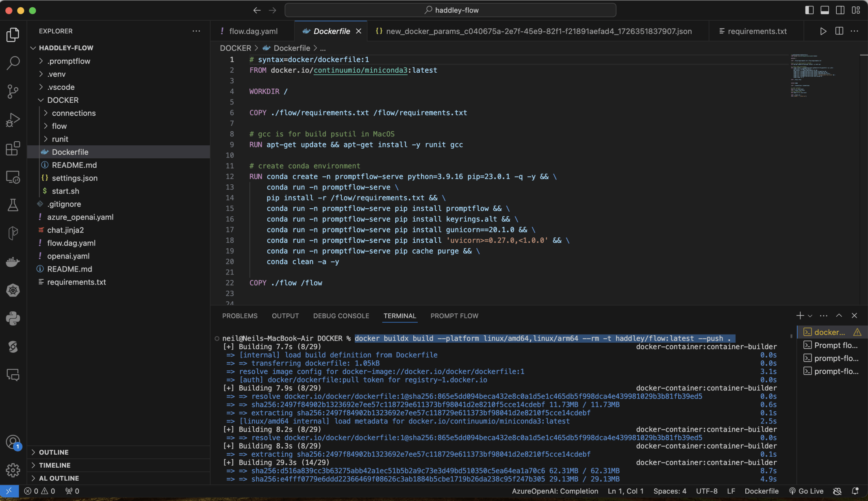Expand the TIMELINE section
This screenshot has width=868, height=501.
[x=54, y=465]
